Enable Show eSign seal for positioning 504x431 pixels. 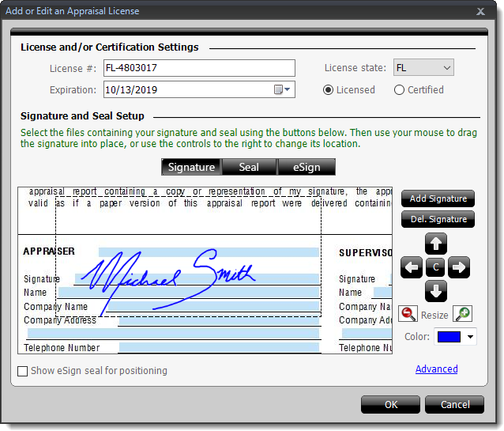(23, 370)
